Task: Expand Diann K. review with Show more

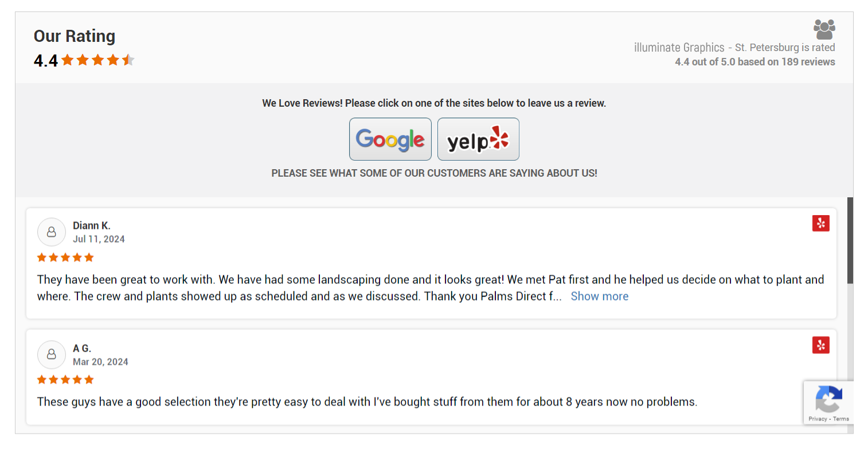Action: (599, 297)
